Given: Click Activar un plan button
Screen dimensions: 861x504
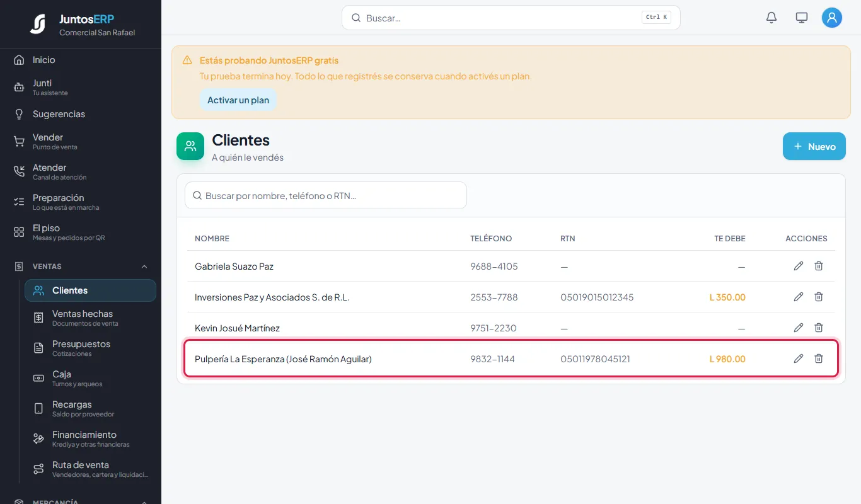Looking at the screenshot, I should point(238,100).
